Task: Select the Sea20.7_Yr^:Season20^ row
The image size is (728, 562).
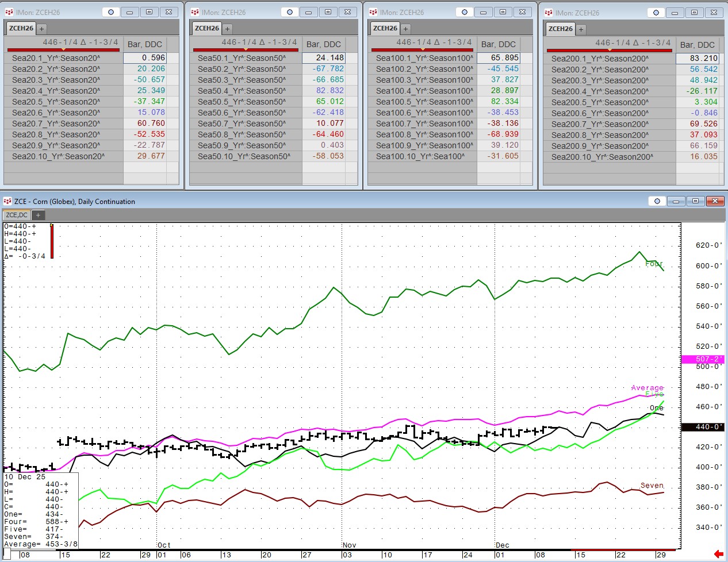Action: coord(56,124)
